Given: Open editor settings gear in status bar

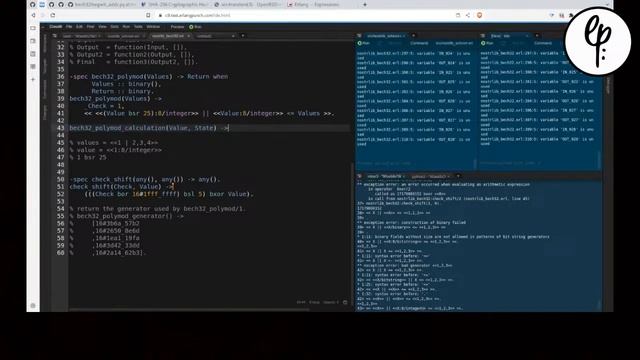Looking at the screenshot, I should tap(345, 302).
